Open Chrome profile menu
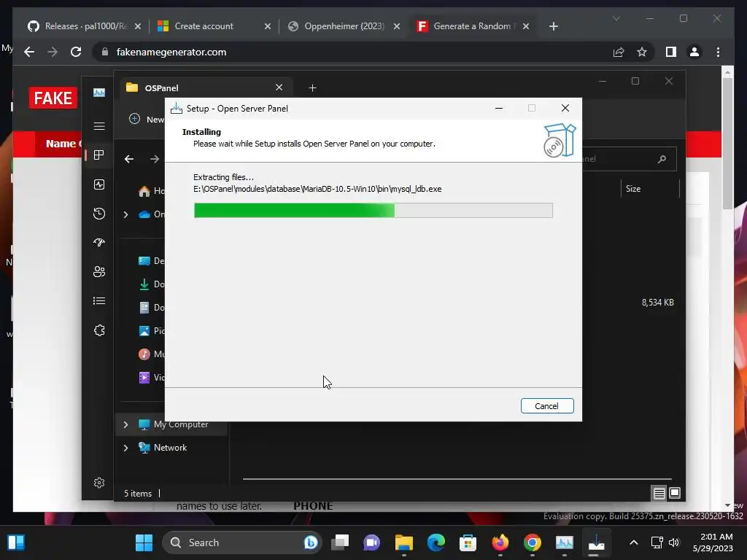This screenshot has width=747, height=560. (694, 52)
